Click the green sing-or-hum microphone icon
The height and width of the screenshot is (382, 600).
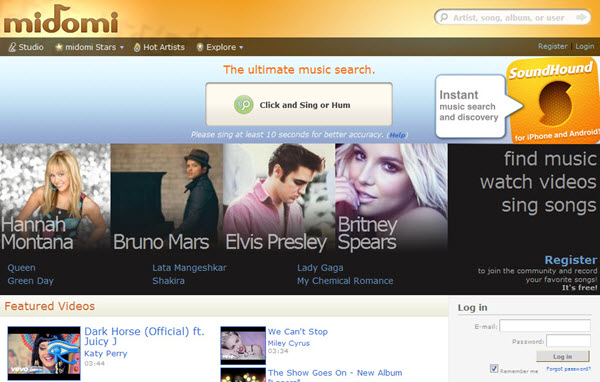coord(244,105)
